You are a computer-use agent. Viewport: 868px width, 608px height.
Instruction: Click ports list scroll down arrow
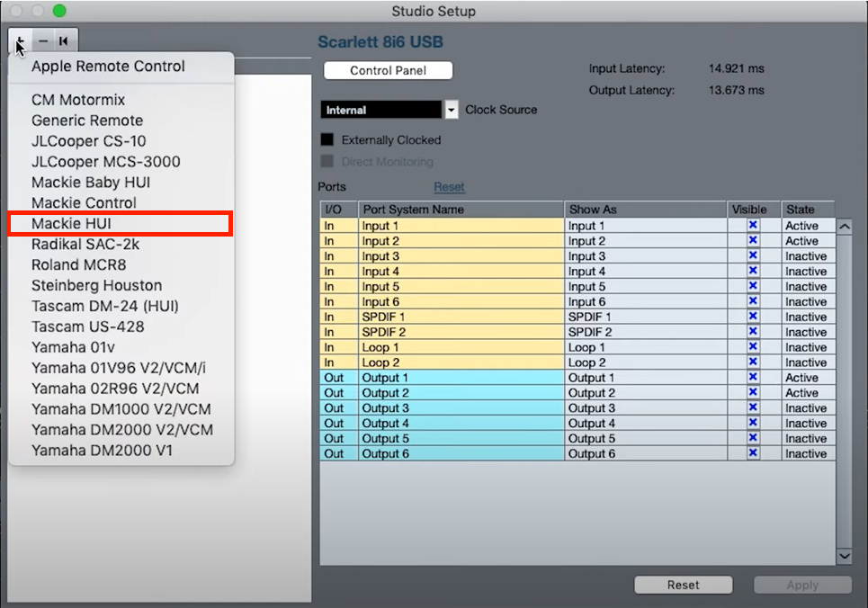[x=845, y=556]
